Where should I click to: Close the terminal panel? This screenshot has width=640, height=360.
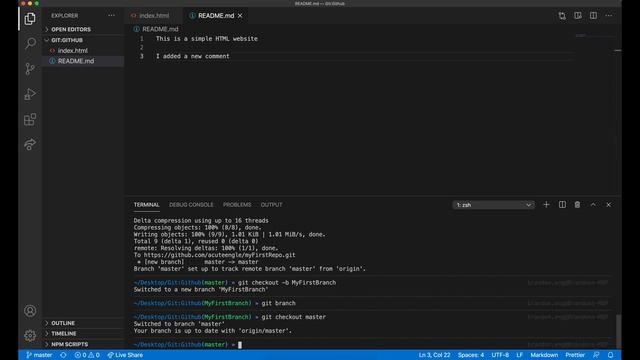pos(609,204)
